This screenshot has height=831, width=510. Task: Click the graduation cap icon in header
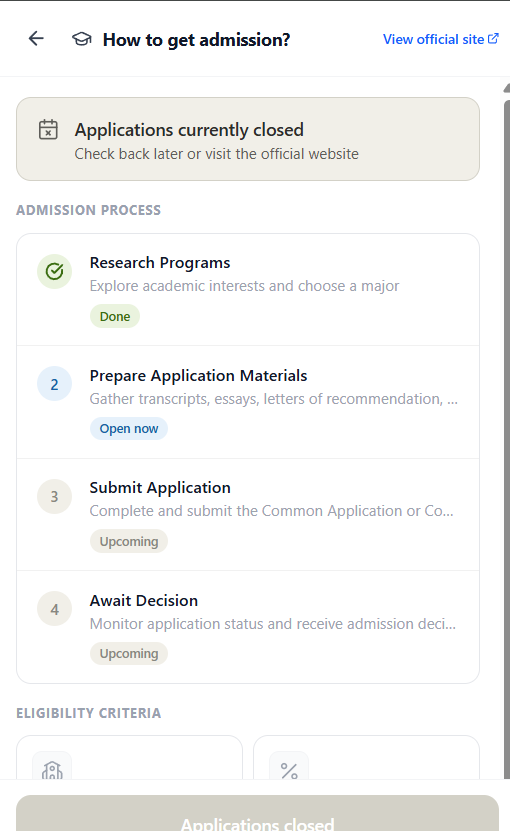82,39
